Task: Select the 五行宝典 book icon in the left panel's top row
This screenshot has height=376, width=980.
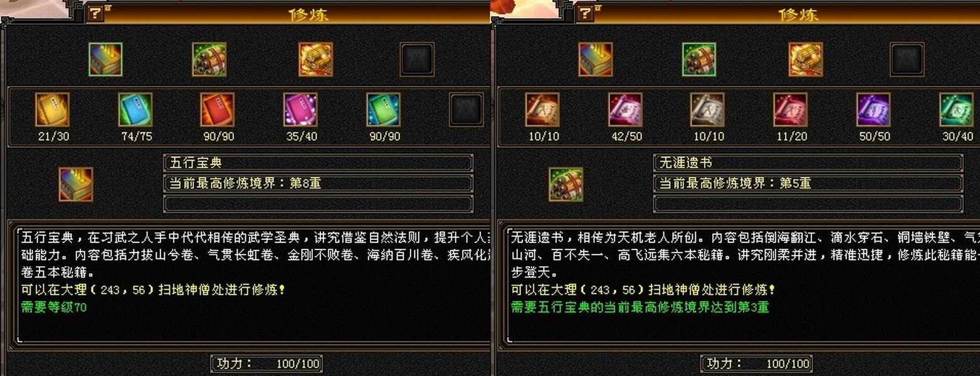Action: coord(105,60)
